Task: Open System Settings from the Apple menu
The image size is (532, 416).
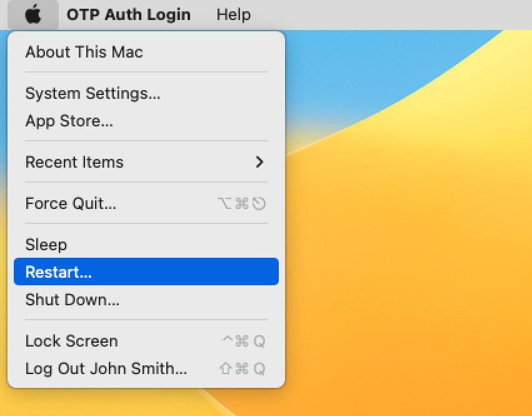Action: (93, 93)
